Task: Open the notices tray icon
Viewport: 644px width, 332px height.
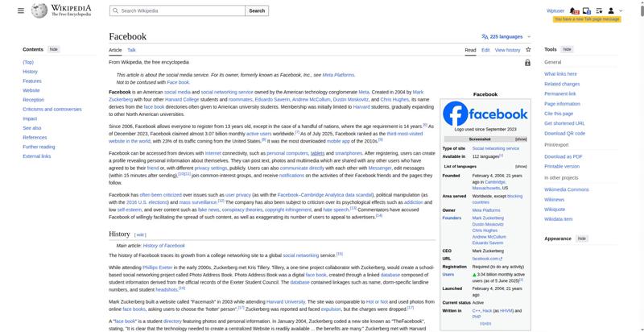Action: (588, 10)
